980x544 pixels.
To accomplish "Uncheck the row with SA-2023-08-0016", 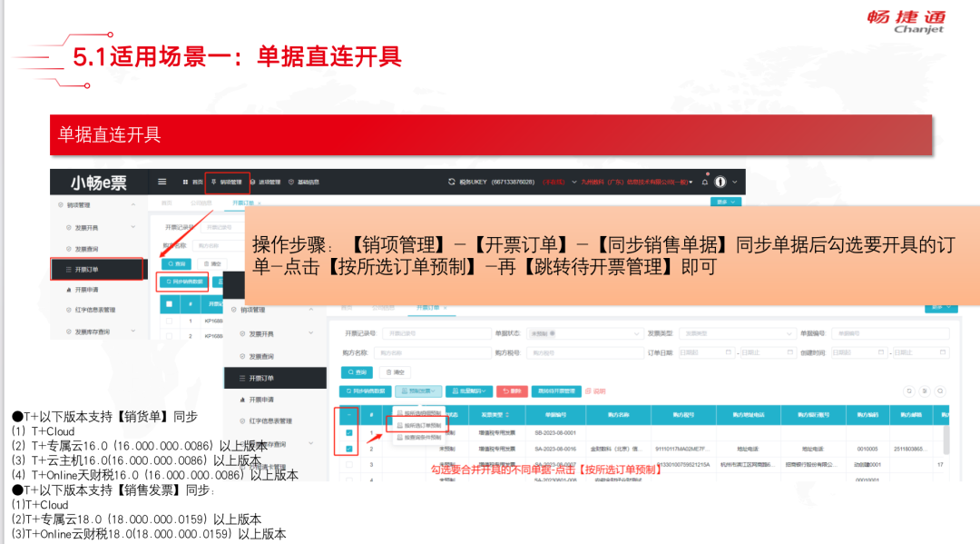I will [x=348, y=449].
